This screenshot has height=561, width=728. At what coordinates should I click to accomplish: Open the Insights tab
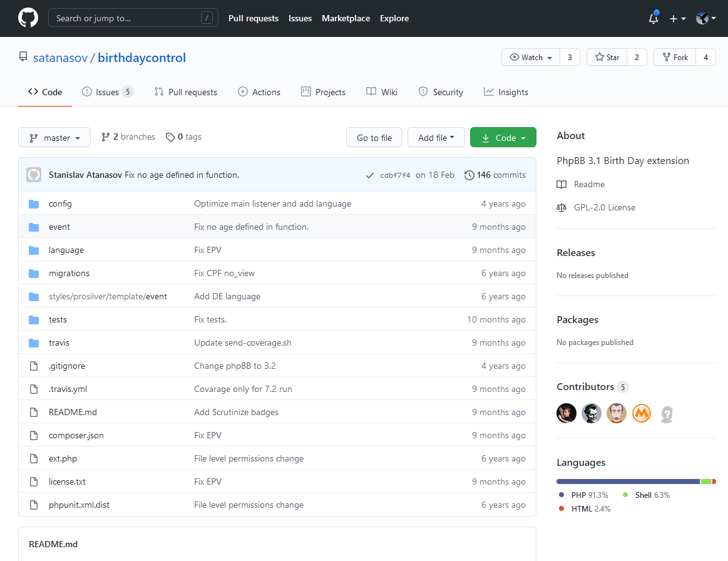tap(506, 92)
